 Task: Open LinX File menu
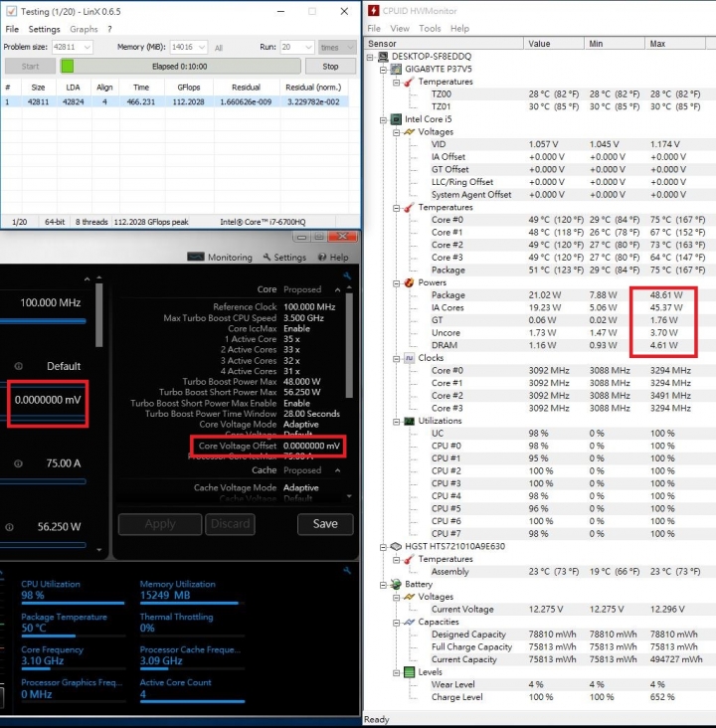(x=12, y=29)
